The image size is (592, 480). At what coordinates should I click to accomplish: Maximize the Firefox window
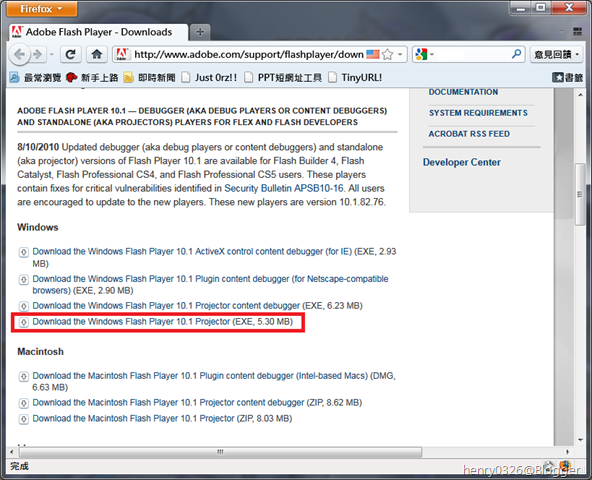[x=541, y=8]
